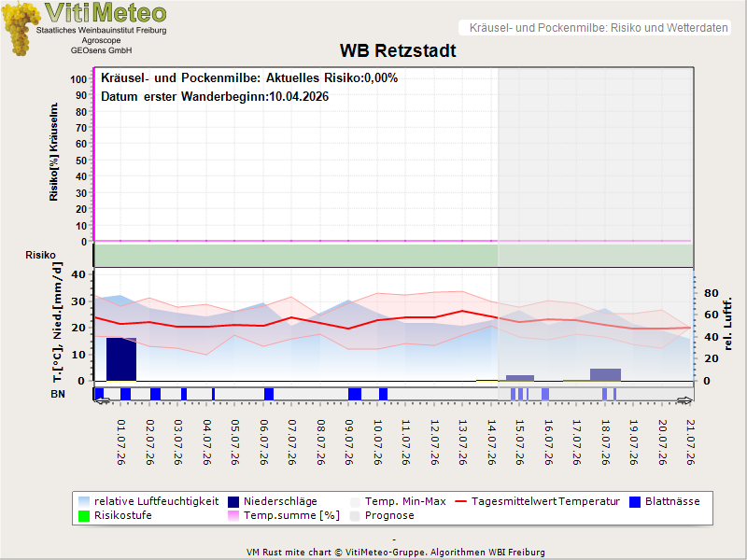
Task: Click the pink Temp.summe [%] legend swatch
Action: (x=233, y=516)
